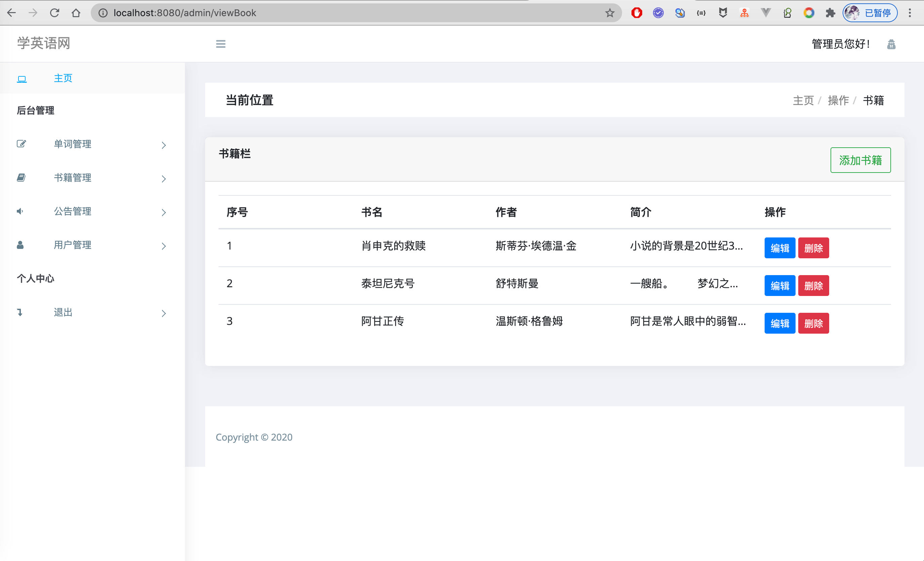
Task: Click the hamburger sidebar toggle icon
Action: (221, 44)
